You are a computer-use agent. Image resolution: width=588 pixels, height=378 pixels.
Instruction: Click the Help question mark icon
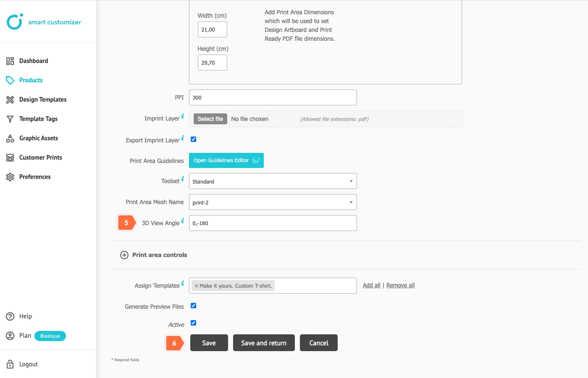click(x=10, y=316)
